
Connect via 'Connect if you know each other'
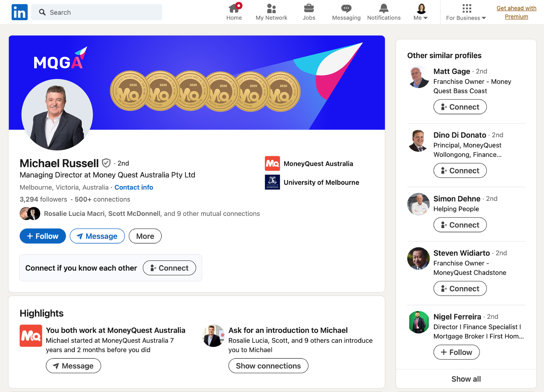[x=169, y=268]
